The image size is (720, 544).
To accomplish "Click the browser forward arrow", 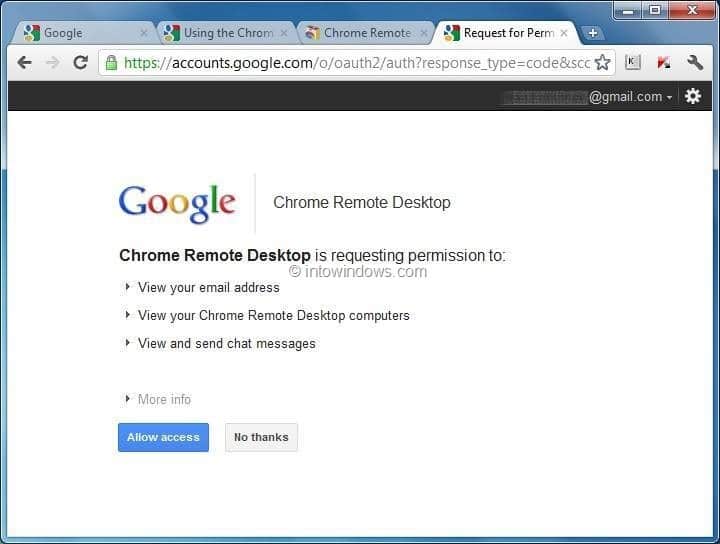I will [x=53, y=62].
